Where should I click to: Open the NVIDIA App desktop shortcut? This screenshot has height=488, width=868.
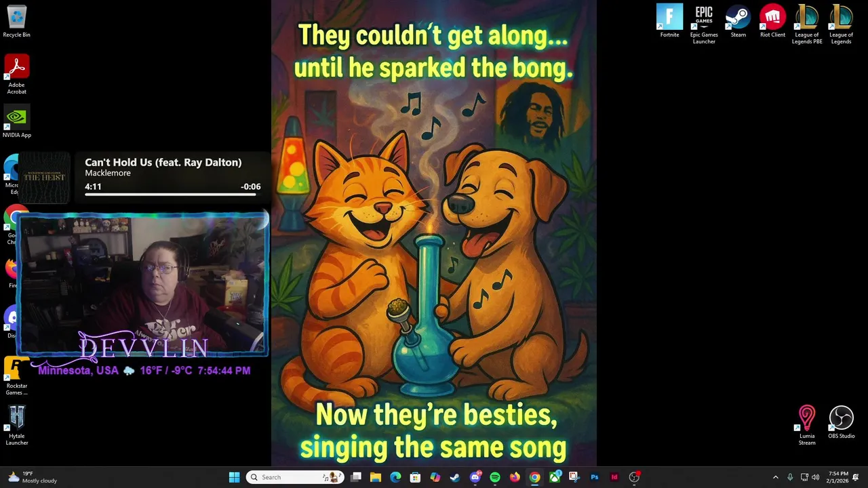[16, 122]
